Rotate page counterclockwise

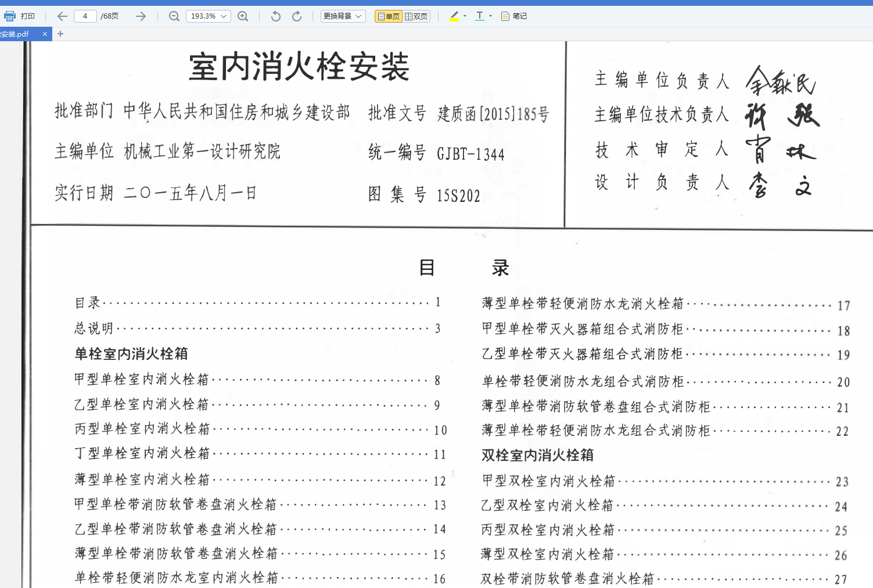276,16
